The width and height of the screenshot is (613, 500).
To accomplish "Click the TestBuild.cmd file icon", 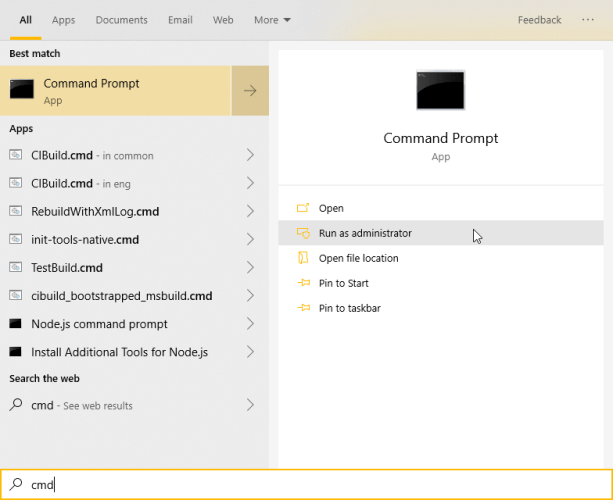I will click(16, 268).
